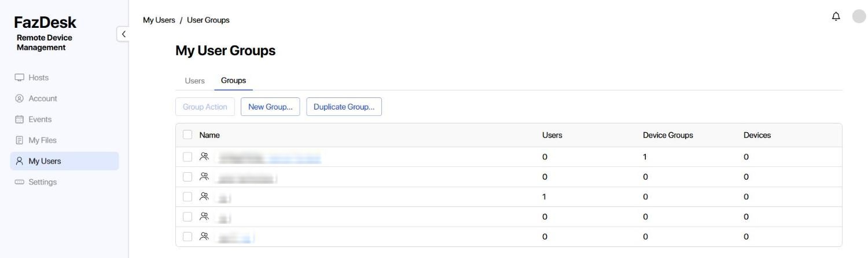Click the Device Groups column header
The image size is (868, 258).
pyautogui.click(x=668, y=135)
